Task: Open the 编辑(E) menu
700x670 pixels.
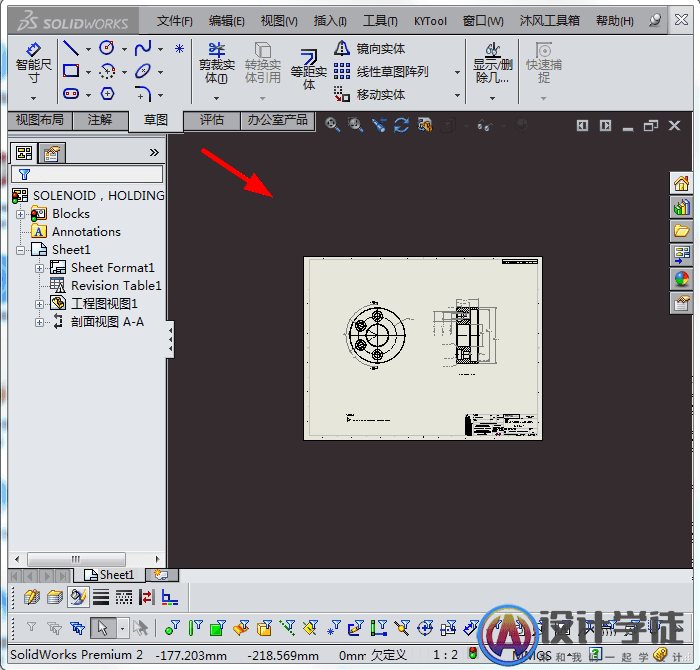Action: [x=226, y=21]
